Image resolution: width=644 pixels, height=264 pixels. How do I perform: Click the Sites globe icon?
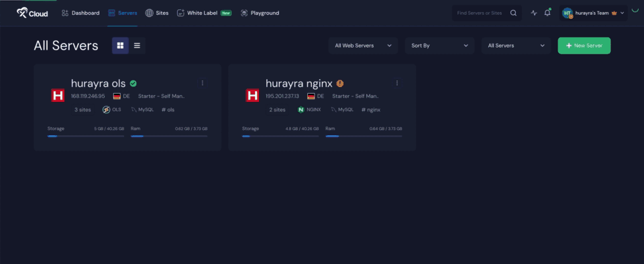coord(149,13)
